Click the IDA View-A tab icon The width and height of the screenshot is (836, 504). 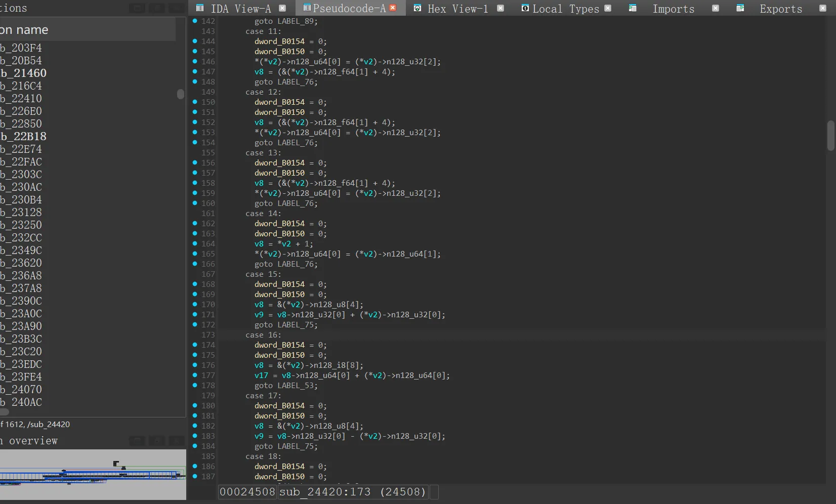pos(200,8)
